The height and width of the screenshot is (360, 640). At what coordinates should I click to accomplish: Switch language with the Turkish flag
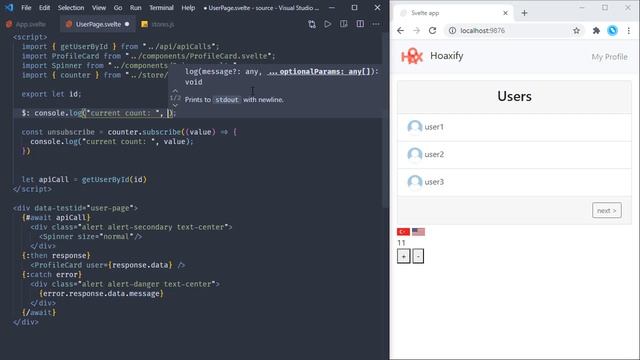403,231
